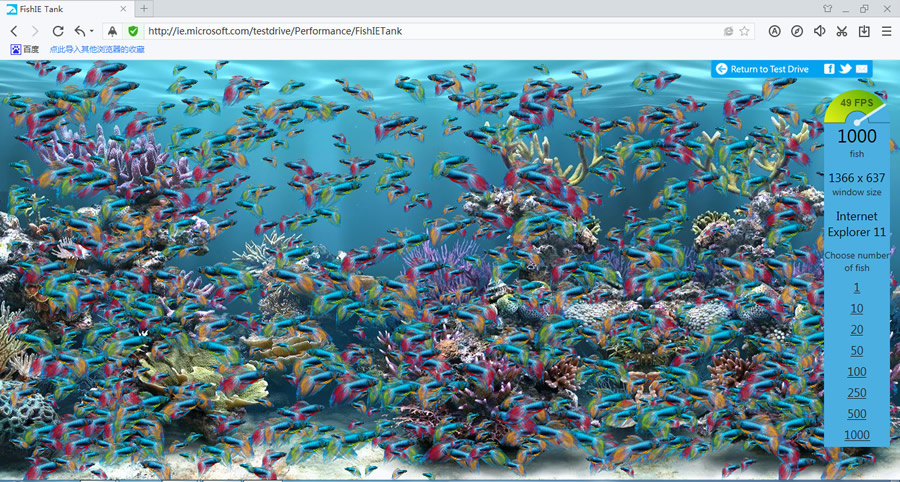The width and height of the screenshot is (900, 482).
Task: Click the undo closed tab arrow icon
Action: [80, 31]
